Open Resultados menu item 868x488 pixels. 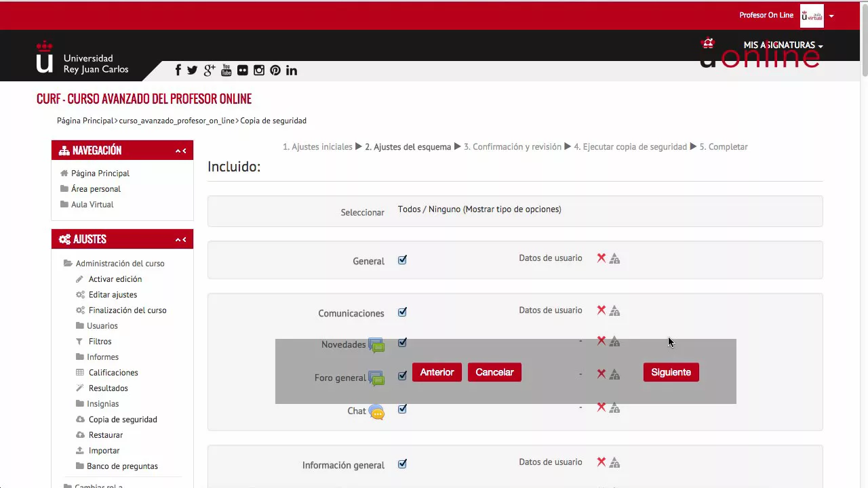pyautogui.click(x=108, y=388)
